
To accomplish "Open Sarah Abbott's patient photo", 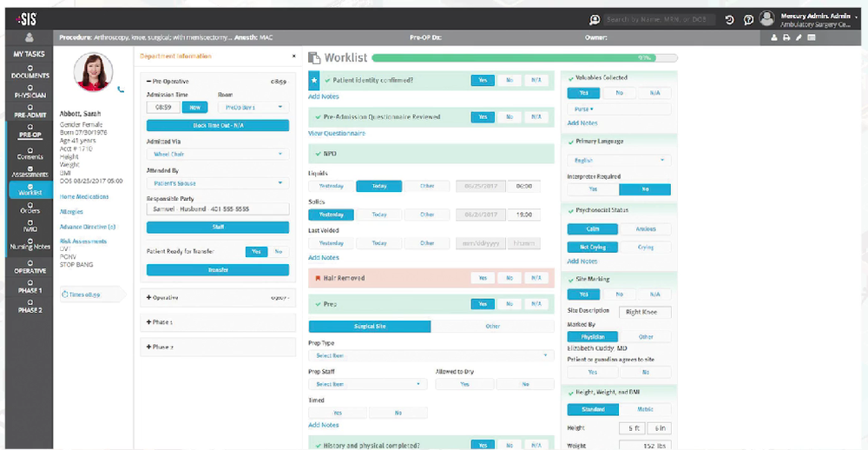I will coord(93,71).
